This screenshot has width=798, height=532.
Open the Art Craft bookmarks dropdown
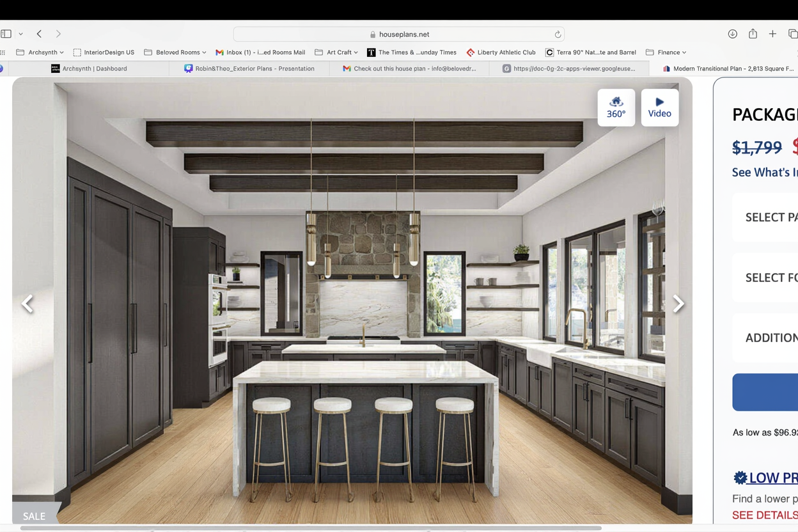click(x=336, y=52)
